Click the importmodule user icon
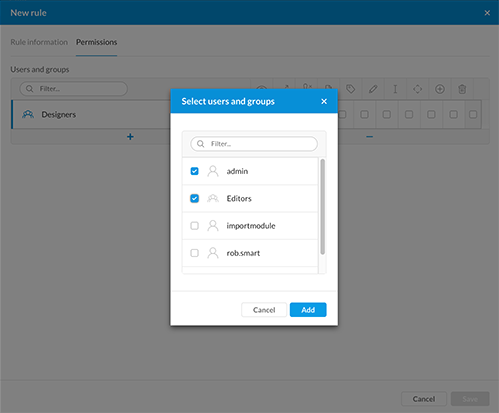Image resolution: width=499 pixels, height=413 pixels. pos(213,226)
